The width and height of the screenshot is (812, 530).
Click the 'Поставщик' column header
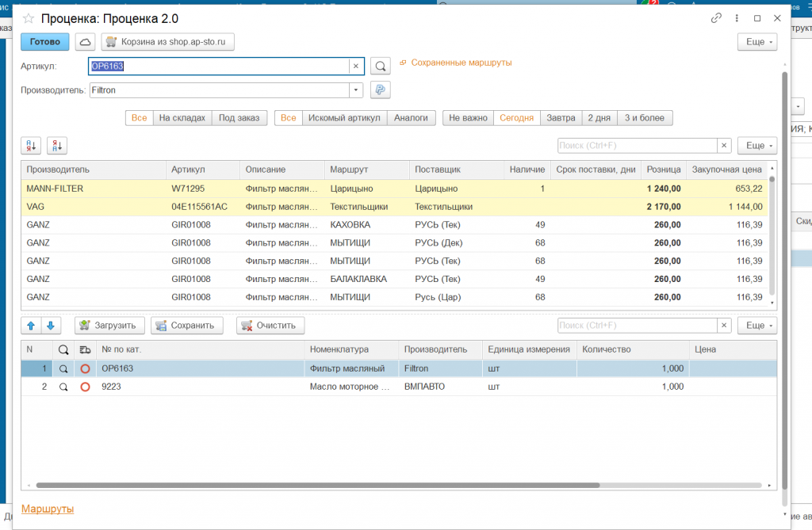(x=437, y=170)
